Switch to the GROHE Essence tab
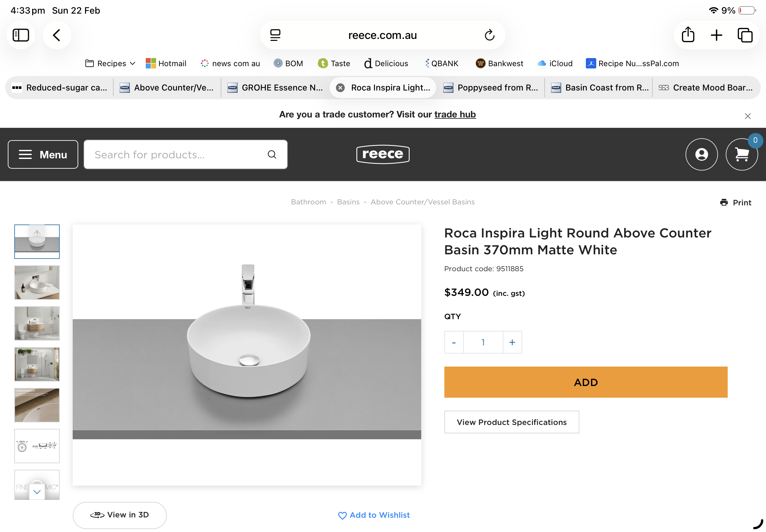This screenshot has width=766, height=532. [x=276, y=88]
